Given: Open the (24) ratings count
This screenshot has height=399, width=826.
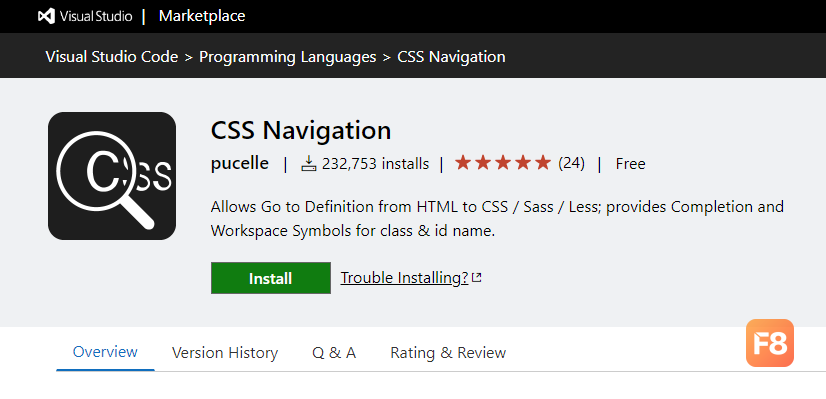Looking at the screenshot, I should click(x=572, y=163).
